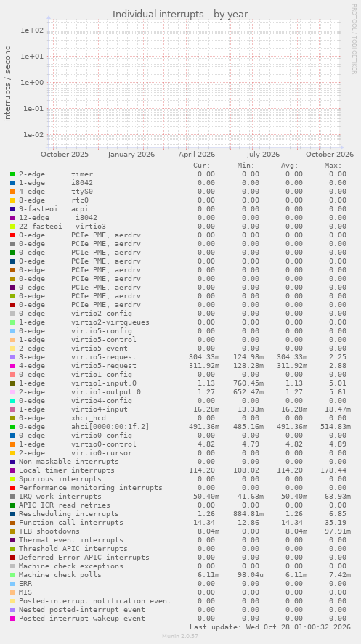The height and width of the screenshot is (644, 361).
Task: Click the gray swatch beside IRQ work interrupts
Action: 12,497
